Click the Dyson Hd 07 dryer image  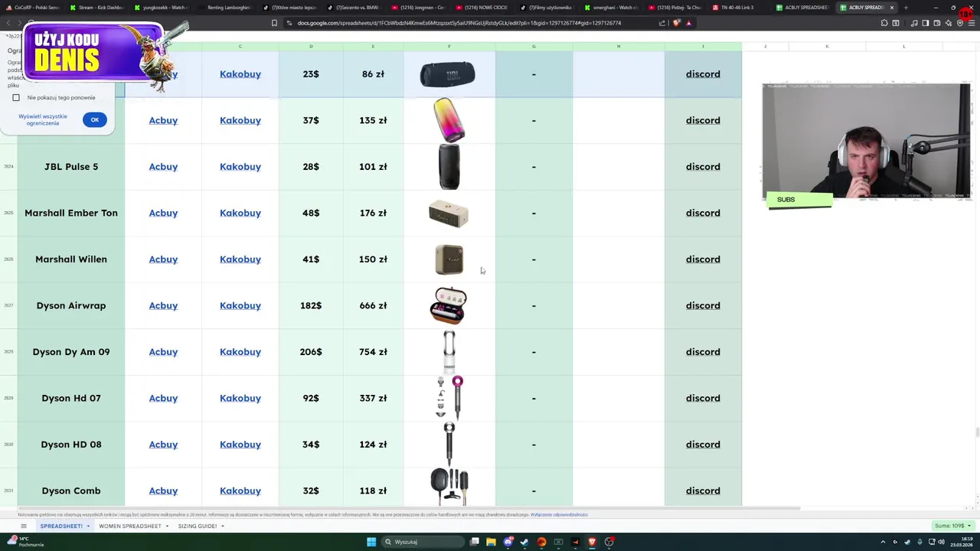click(x=449, y=398)
